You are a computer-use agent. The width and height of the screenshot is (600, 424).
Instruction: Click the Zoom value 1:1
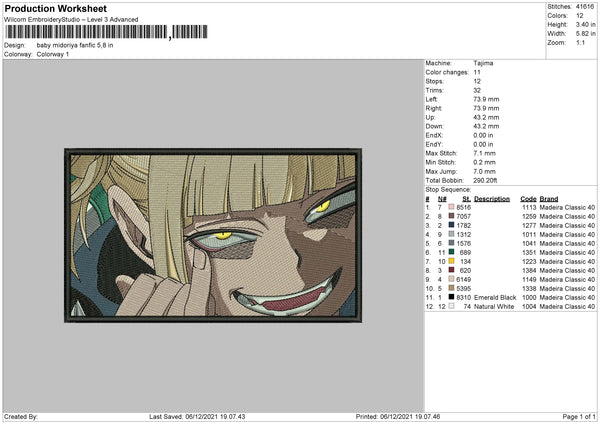580,42
